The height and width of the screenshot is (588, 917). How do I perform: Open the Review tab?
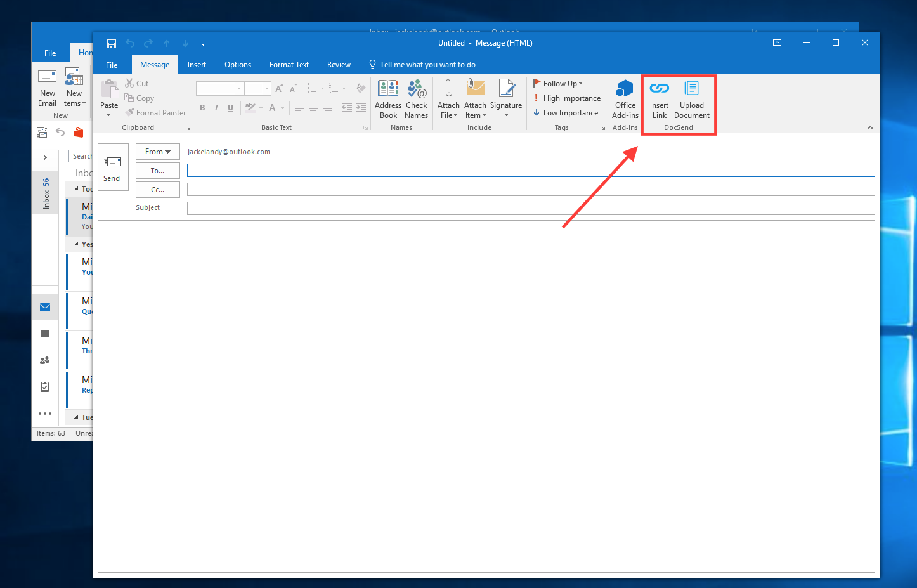pos(339,65)
